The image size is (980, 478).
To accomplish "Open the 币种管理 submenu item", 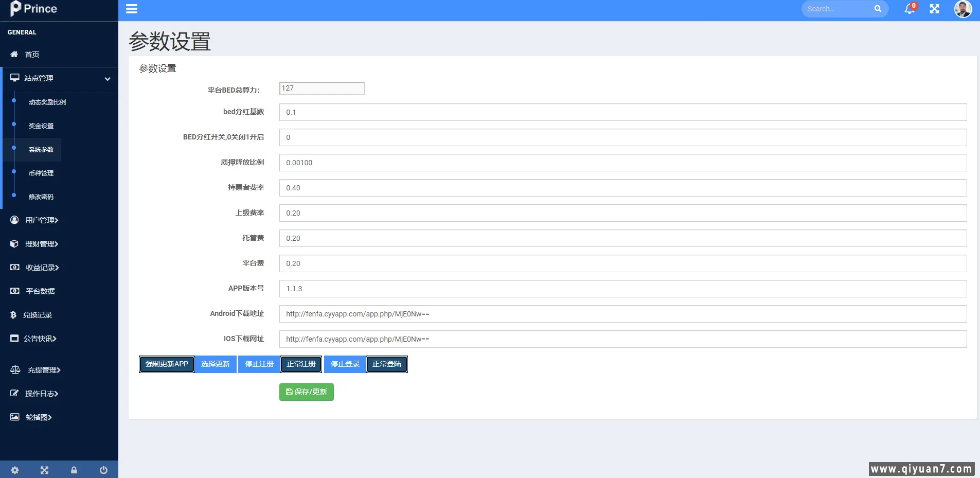I will pyautogui.click(x=41, y=173).
